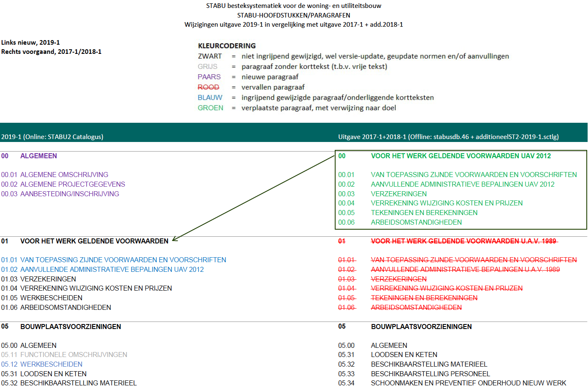Viewport: 588px width, 390px height.
Task: Select struck-through red 'AANVULLENDE ADMINISTRATIEVE BEPALINGEN U.A.V. 1989'
Action: click(466, 270)
